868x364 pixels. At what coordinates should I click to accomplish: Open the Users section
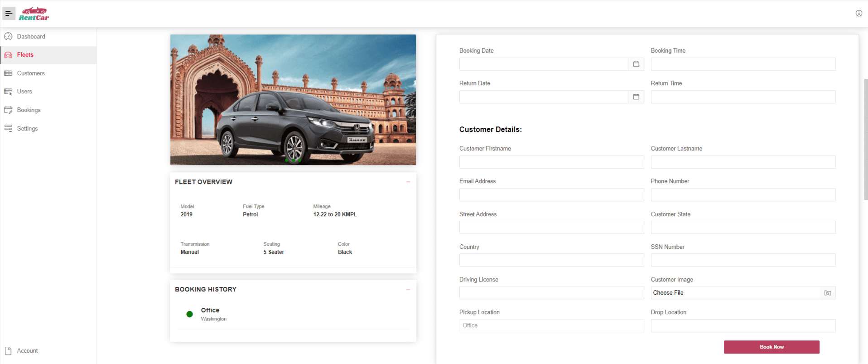pos(24,92)
